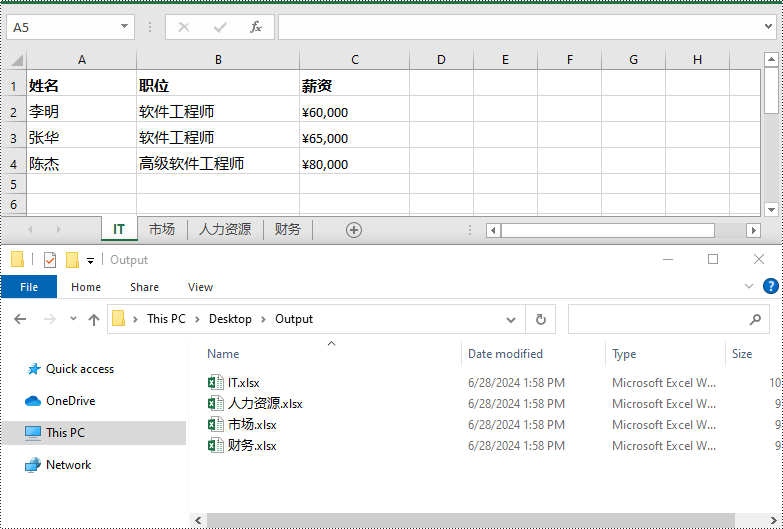783x529 pixels.
Task: Click previous sheet navigation arrow
Action: click(x=30, y=230)
